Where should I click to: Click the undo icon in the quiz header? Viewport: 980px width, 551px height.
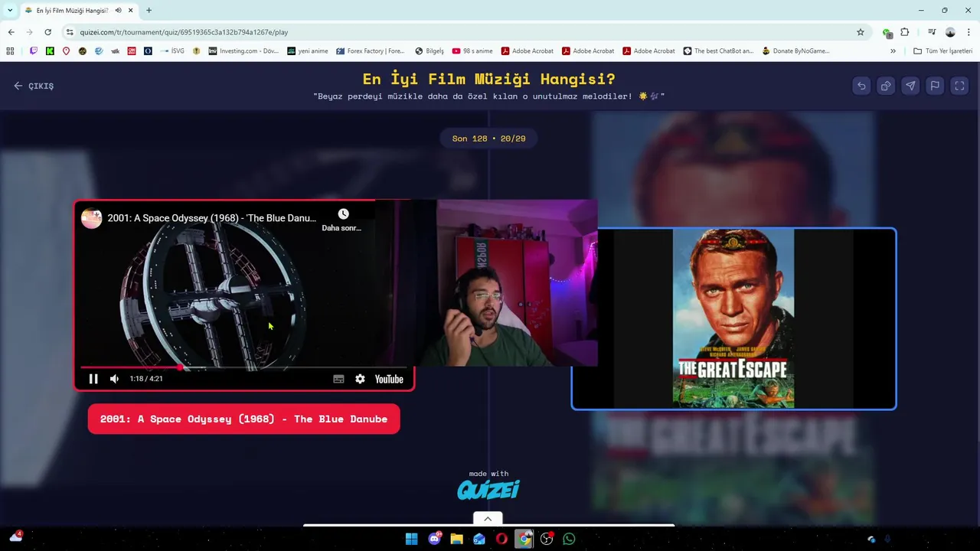(x=861, y=86)
